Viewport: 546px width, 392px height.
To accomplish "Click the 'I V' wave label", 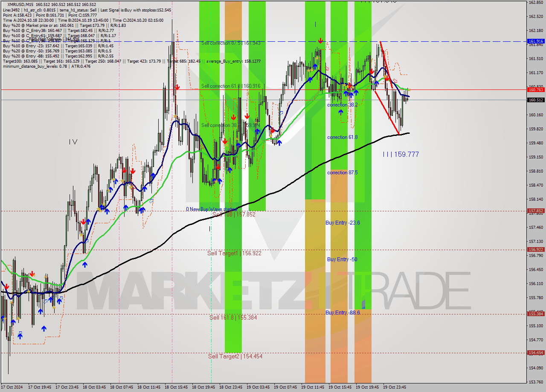I will (x=73, y=142).
